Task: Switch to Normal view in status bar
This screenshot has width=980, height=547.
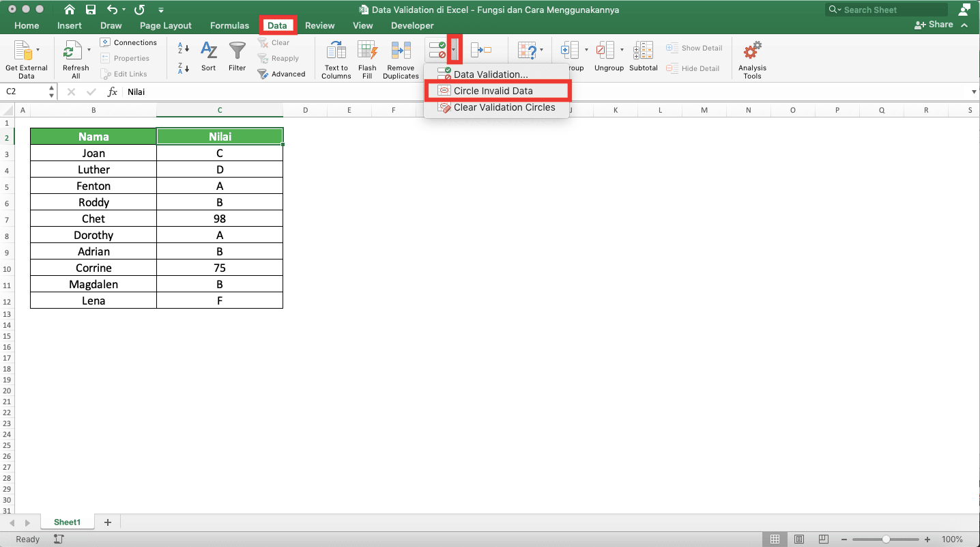Action: tap(775, 539)
